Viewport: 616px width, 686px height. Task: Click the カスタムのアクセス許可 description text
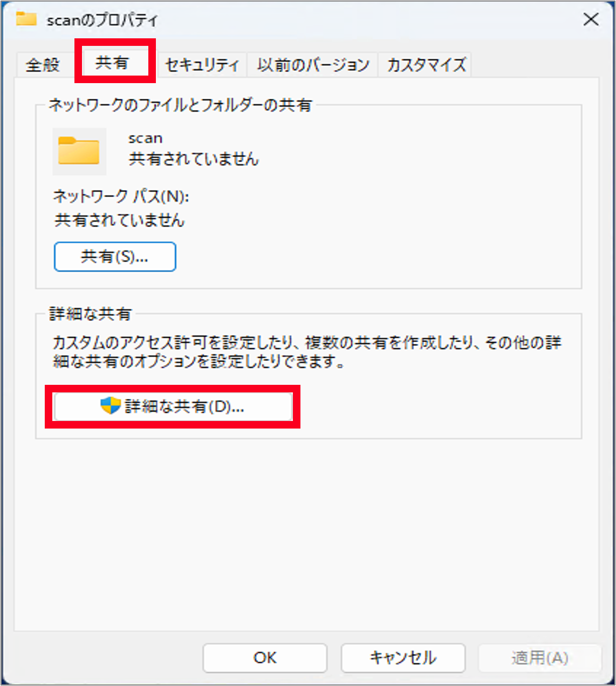pos(307,352)
